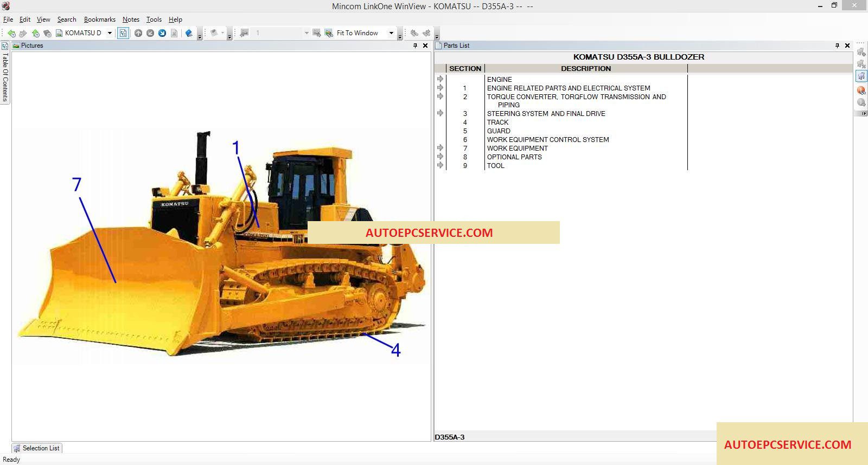
Task: Open the page number combo box
Action: point(307,33)
